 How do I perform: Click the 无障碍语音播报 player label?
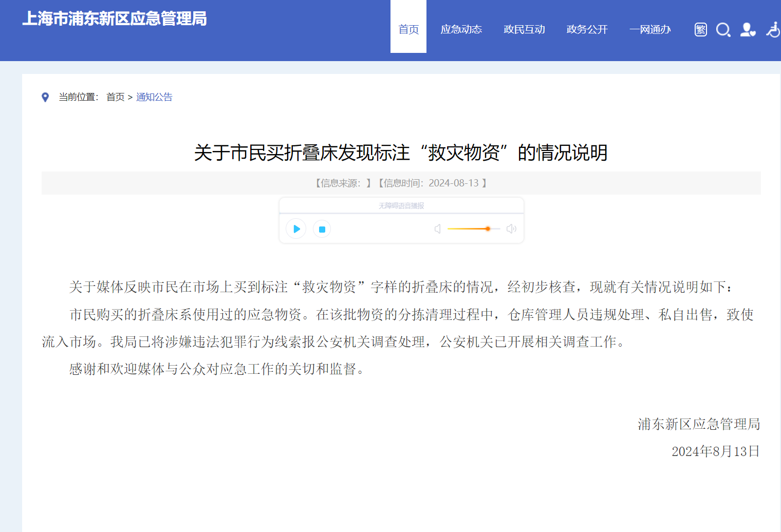tap(401, 206)
